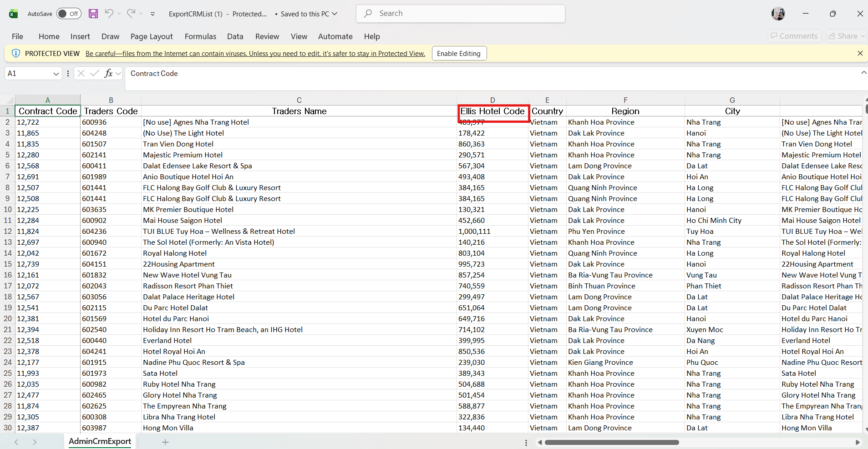Open the Page Layout ribbon tab

(152, 36)
